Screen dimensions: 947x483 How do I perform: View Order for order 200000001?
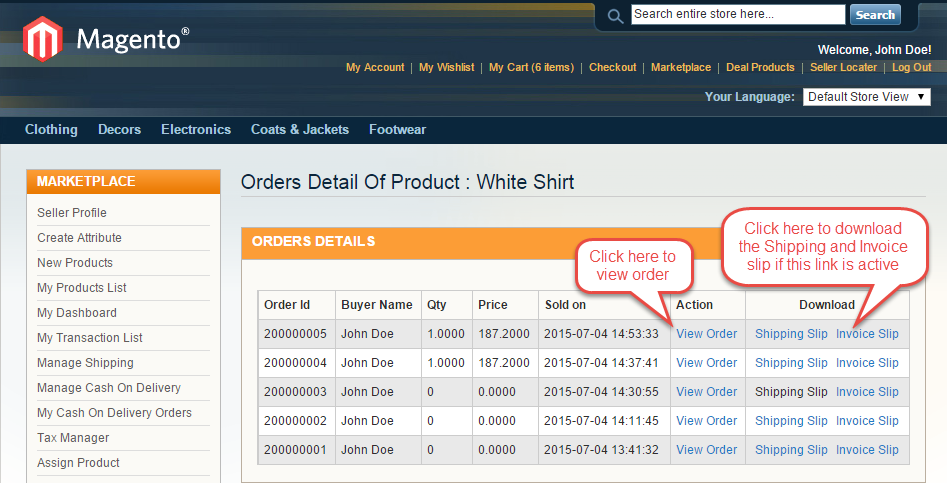[x=707, y=450]
